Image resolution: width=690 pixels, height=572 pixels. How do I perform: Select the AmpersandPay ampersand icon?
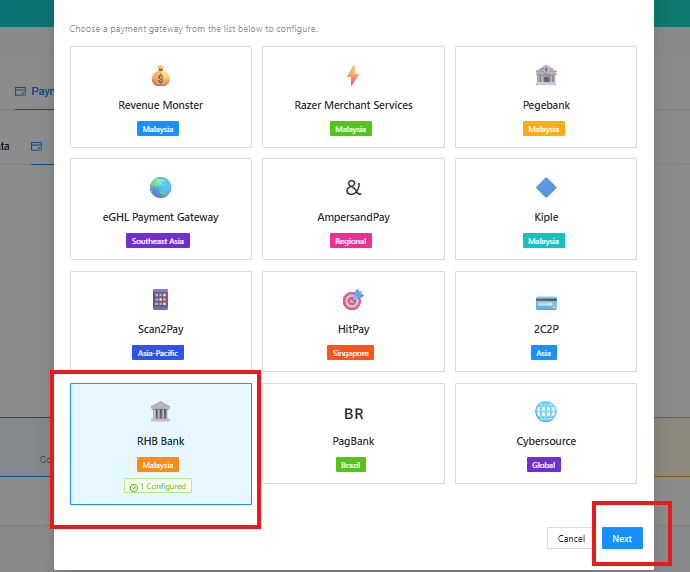353,187
